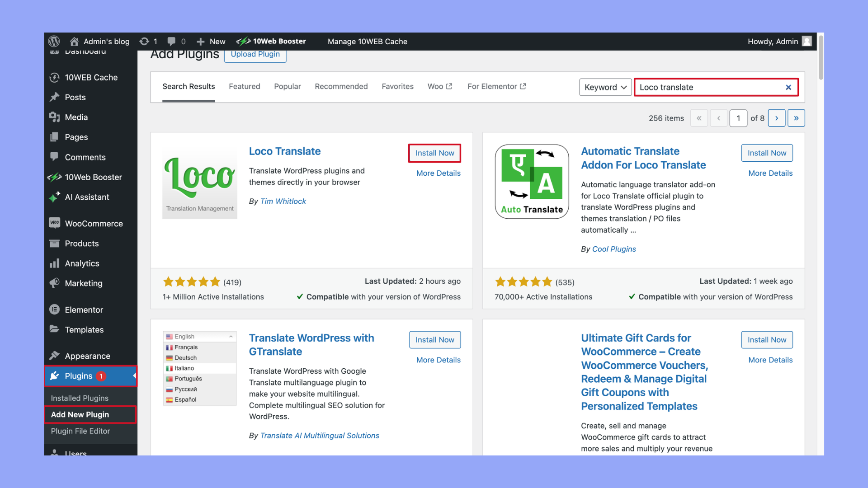Switch to the Featured tab

click(244, 86)
